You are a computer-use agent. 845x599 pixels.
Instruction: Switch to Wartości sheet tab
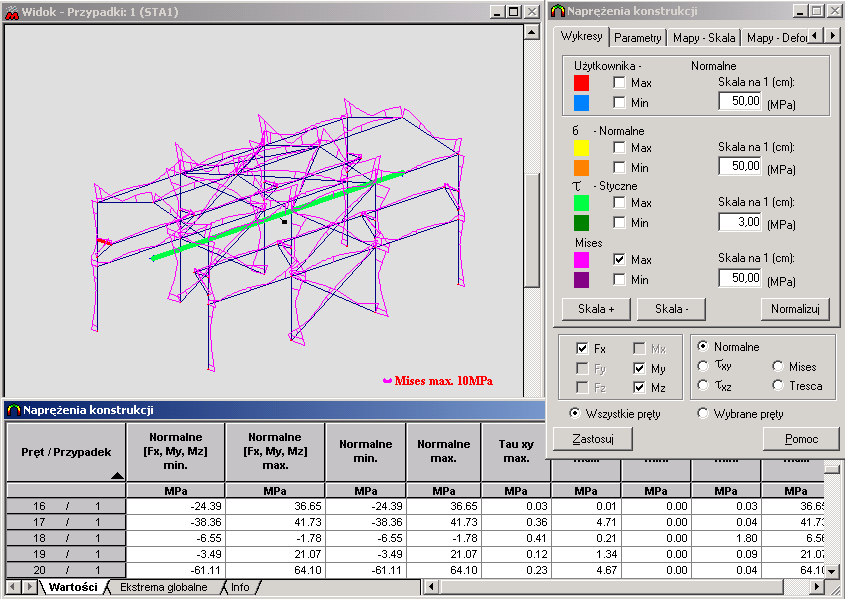[x=73, y=587]
